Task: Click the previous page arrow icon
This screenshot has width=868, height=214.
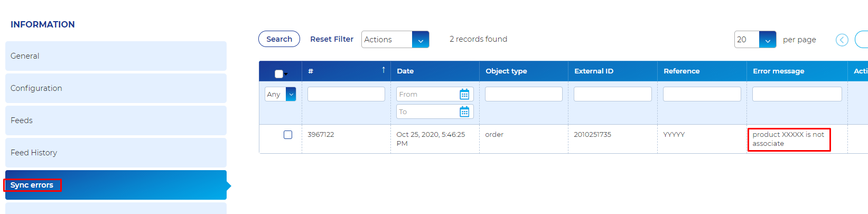Action: tap(842, 40)
